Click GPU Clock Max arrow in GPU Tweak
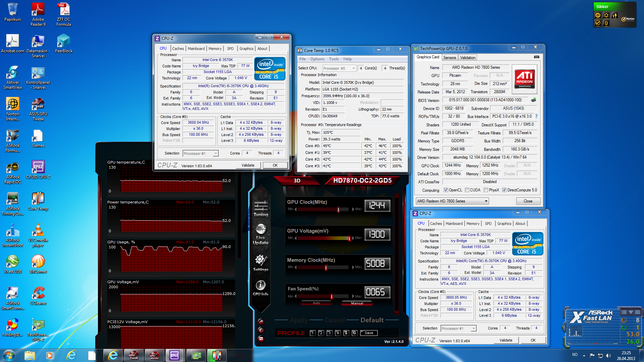Viewport: 644px width, 362px height. click(353, 209)
